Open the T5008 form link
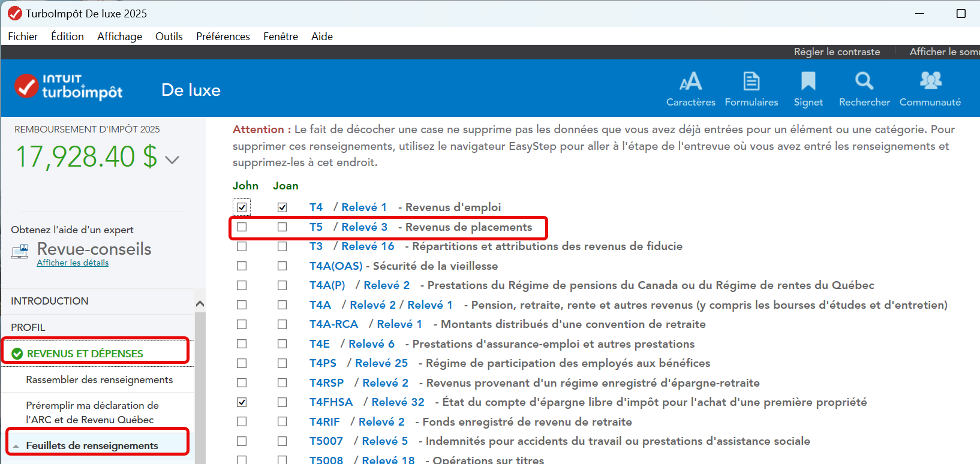980x464 pixels. point(326,460)
